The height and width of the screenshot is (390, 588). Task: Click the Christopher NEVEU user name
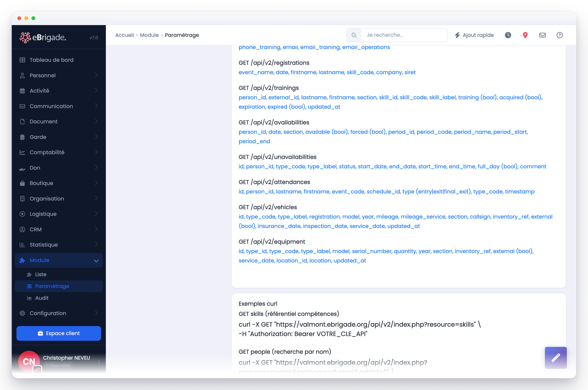click(66, 358)
